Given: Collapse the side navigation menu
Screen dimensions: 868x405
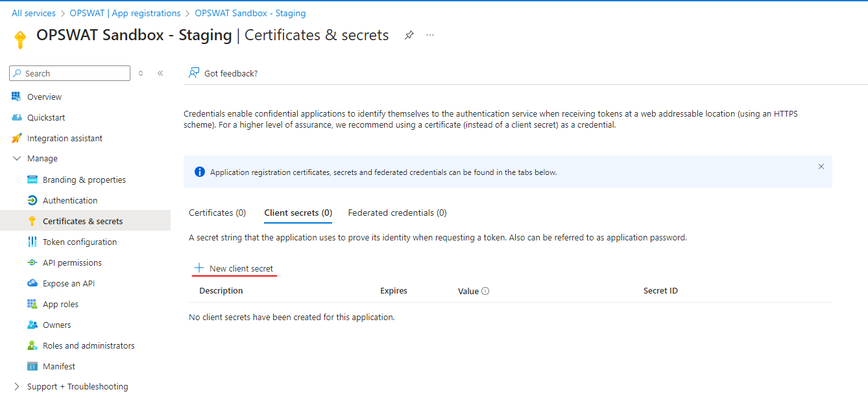Looking at the screenshot, I should point(160,73).
